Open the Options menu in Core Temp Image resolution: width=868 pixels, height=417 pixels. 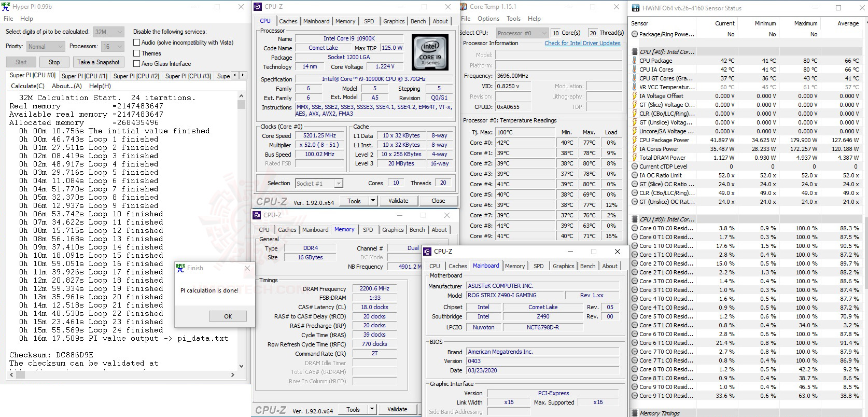point(488,19)
